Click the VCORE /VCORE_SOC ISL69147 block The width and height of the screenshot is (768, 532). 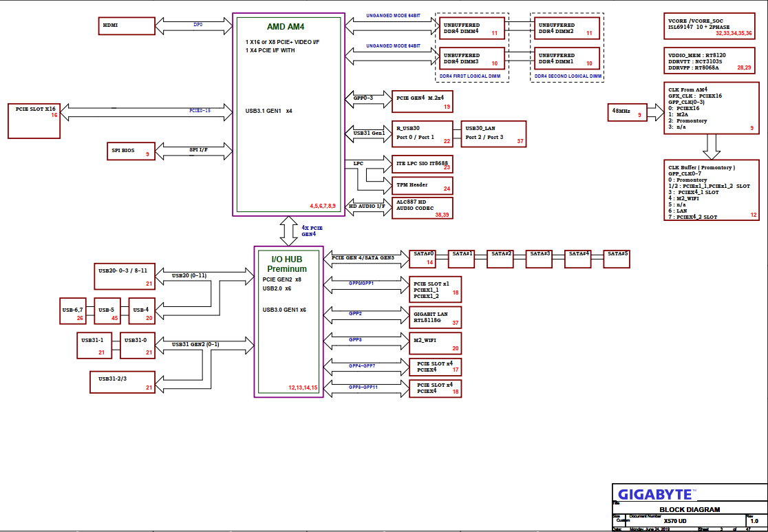click(710, 26)
